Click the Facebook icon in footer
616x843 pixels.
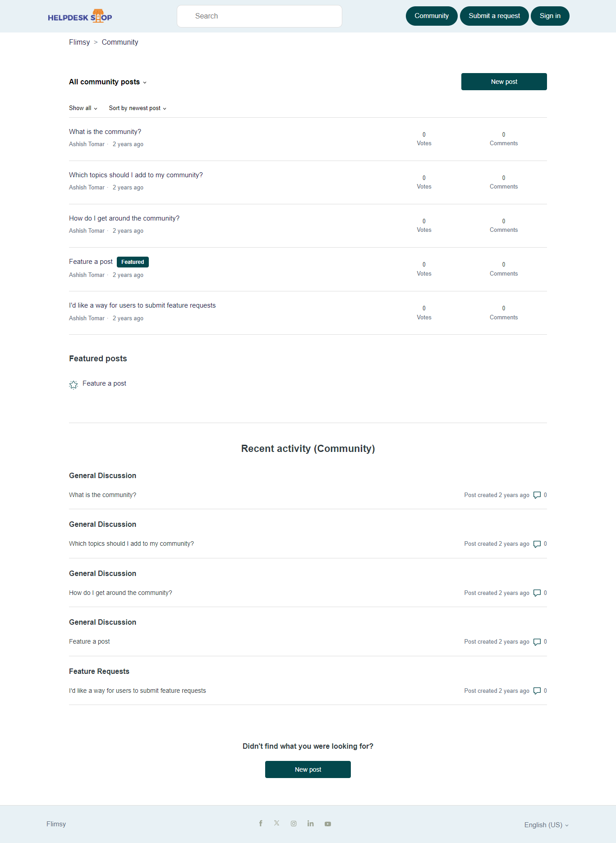(x=261, y=824)
